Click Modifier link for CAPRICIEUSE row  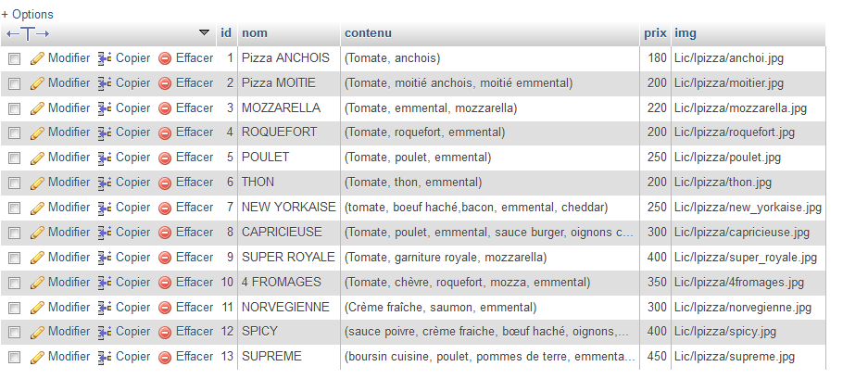click(69, 233)
